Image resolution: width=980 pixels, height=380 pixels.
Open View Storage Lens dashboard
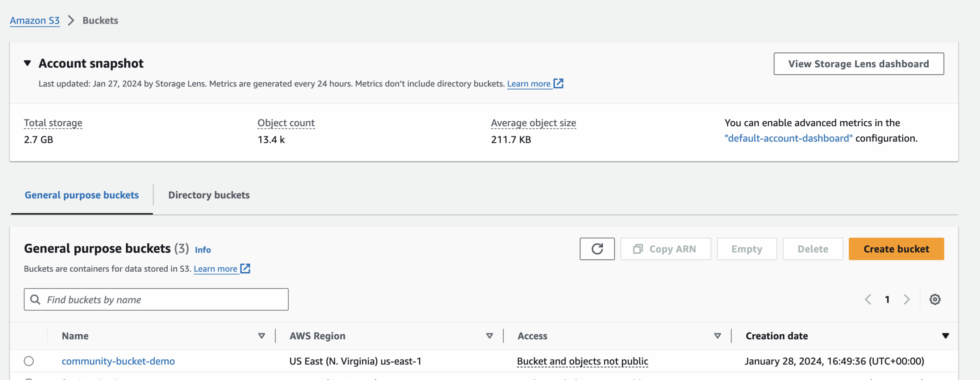[858, 64]
